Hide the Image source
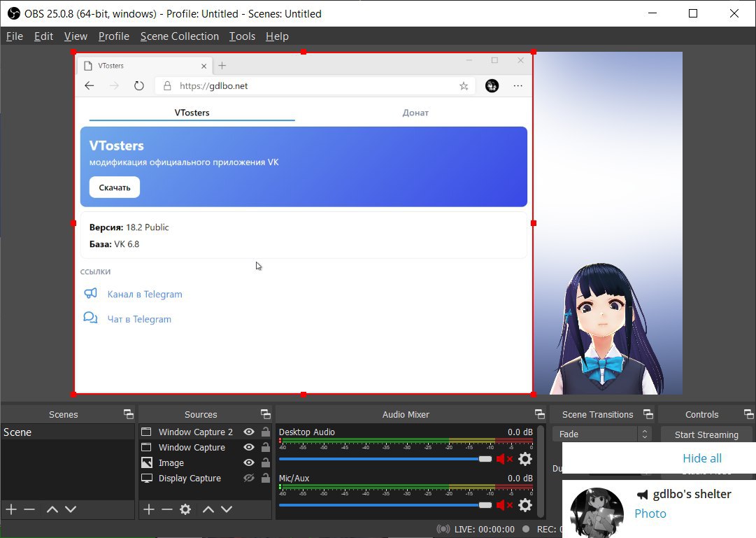 point(249,462)
